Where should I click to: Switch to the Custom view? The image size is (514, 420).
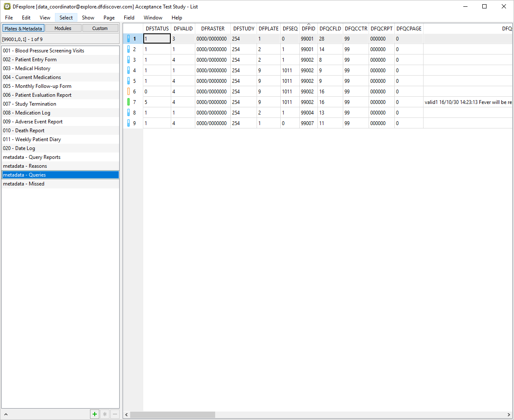(x=100, y=28)
